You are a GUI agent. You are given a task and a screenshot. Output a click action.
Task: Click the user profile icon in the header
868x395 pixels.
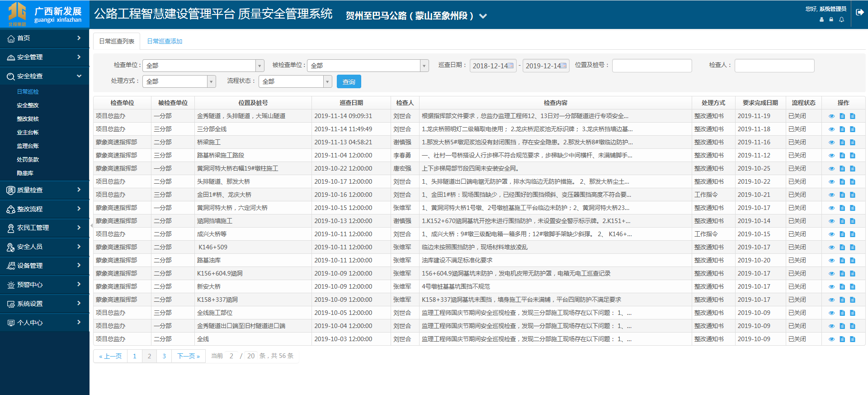click(x=821, y=19)
